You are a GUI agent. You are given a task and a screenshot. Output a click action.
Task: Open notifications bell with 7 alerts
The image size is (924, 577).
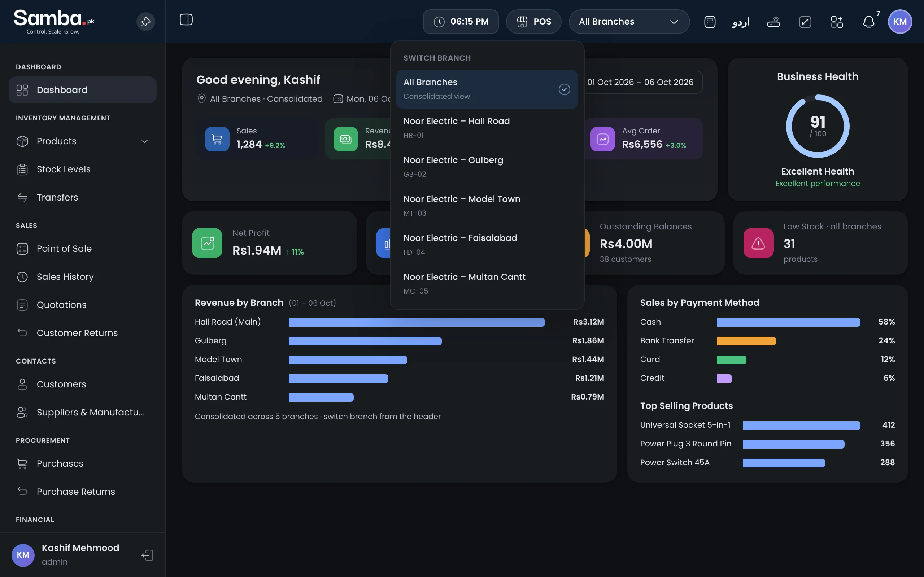coord(869,22)
